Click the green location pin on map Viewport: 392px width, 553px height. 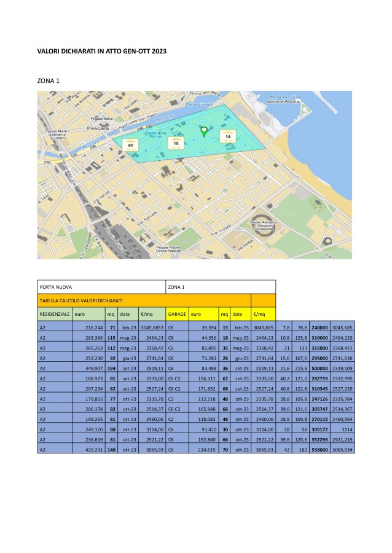[204, 132]
